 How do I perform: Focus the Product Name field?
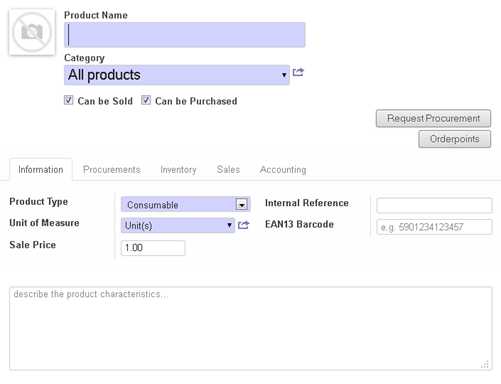pos(185,35)
